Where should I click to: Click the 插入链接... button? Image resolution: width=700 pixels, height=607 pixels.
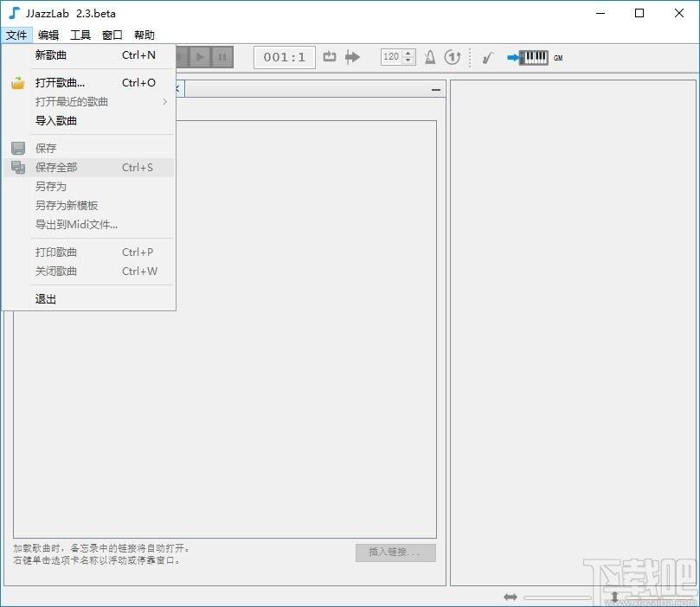click(x=395, y=553)
